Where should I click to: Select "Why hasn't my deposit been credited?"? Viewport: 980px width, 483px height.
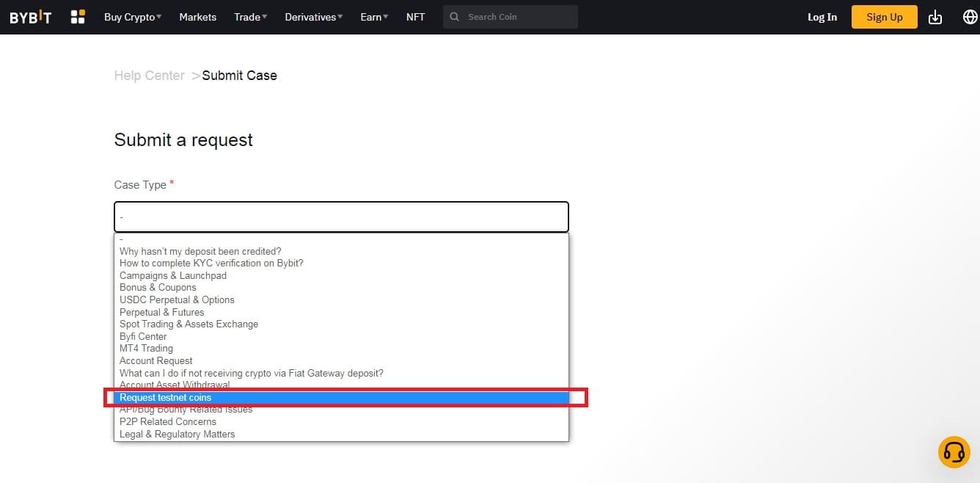coord(342,251)
